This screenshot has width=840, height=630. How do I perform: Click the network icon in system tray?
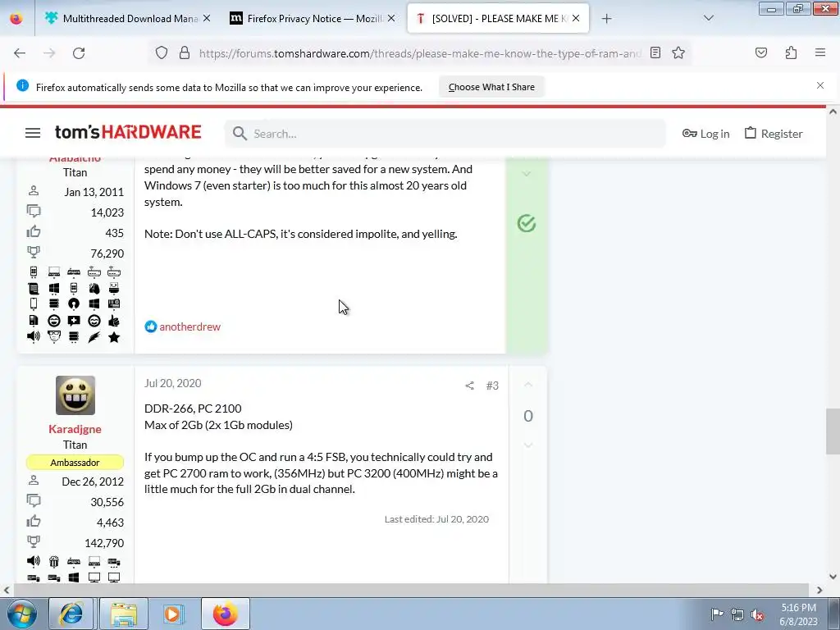tap(737, 615)
